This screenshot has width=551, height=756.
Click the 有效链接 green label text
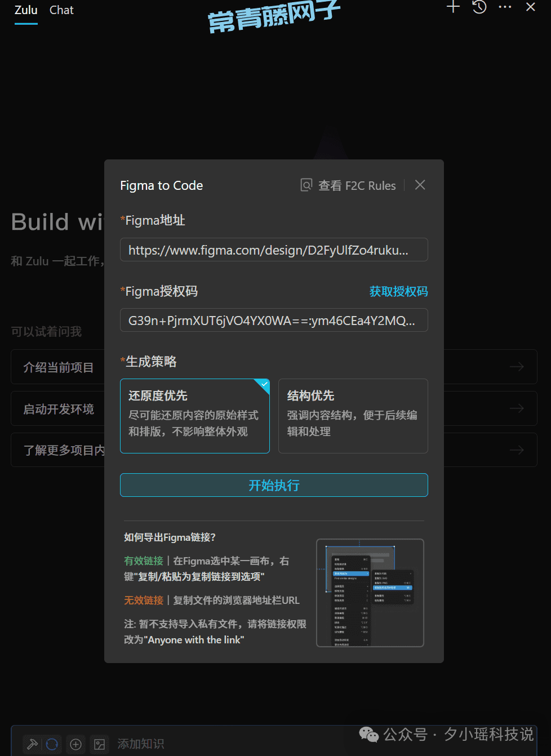point(144,561)
